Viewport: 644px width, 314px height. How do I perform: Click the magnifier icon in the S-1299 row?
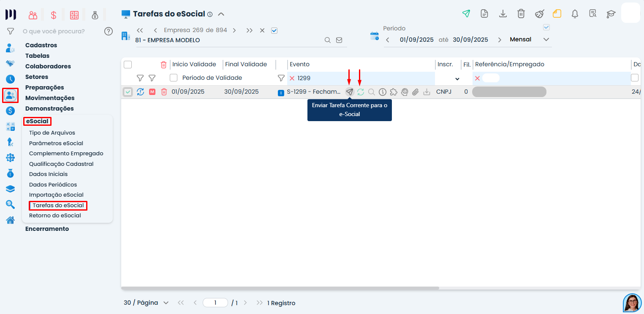tap(372, 92)
